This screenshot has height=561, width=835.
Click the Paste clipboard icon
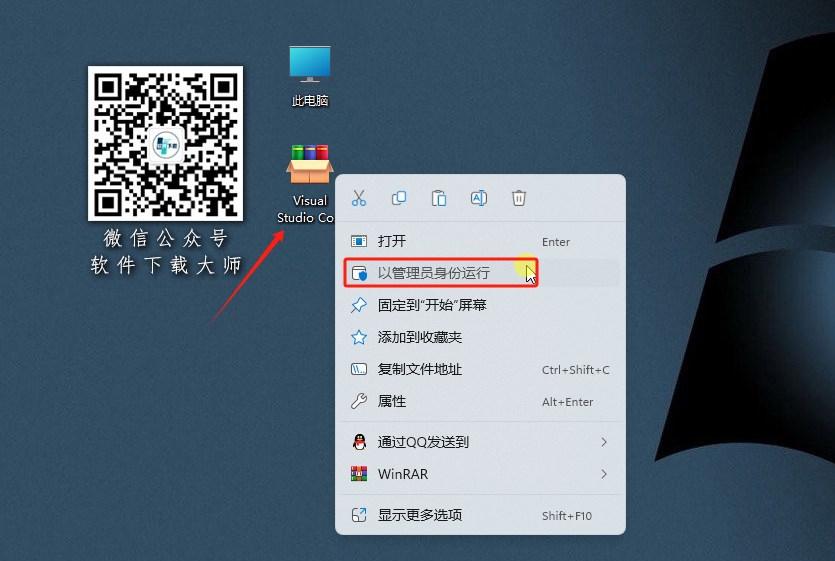[439, 198]
